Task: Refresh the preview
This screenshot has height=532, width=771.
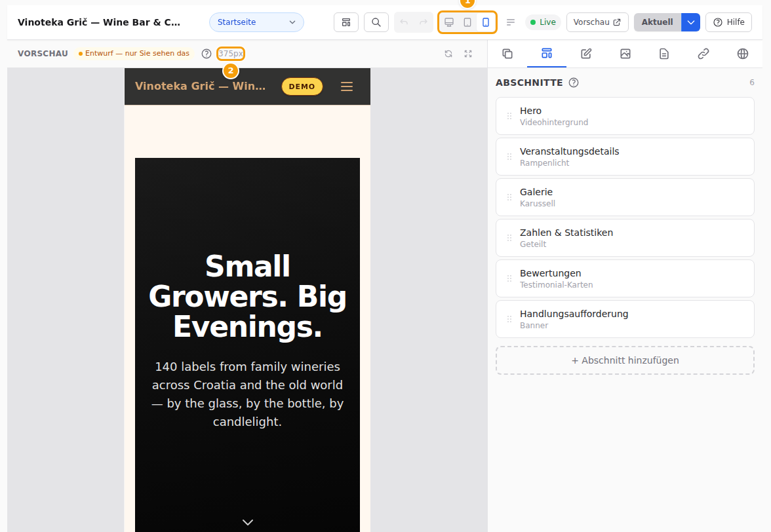Action: (x=448, y=54)
